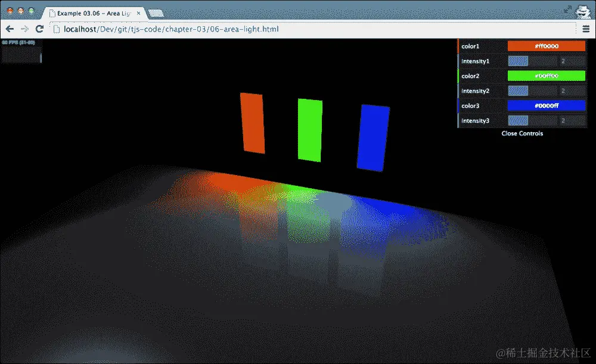This screenshot has height=364, width=596.
Task: Select the Example 03.06 Area Light tab
Action: click(94, 13)
